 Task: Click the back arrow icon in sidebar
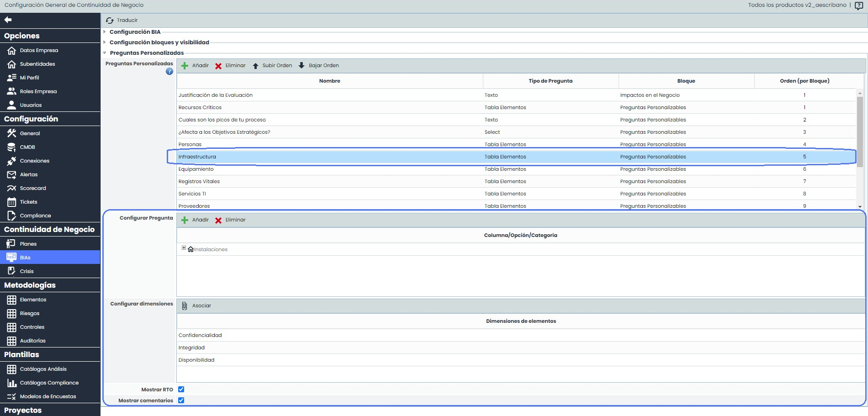[x=8, y=20]
